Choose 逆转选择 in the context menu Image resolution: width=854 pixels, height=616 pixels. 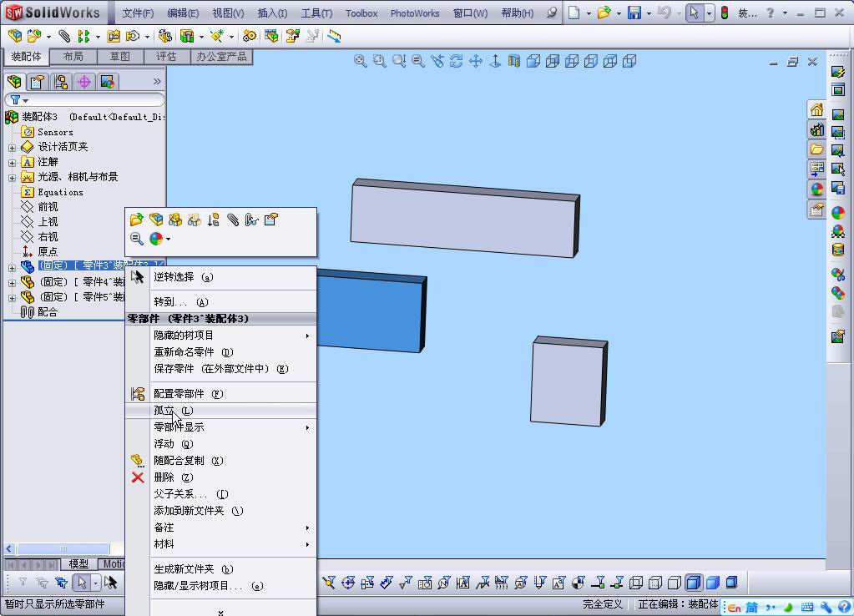220,277
